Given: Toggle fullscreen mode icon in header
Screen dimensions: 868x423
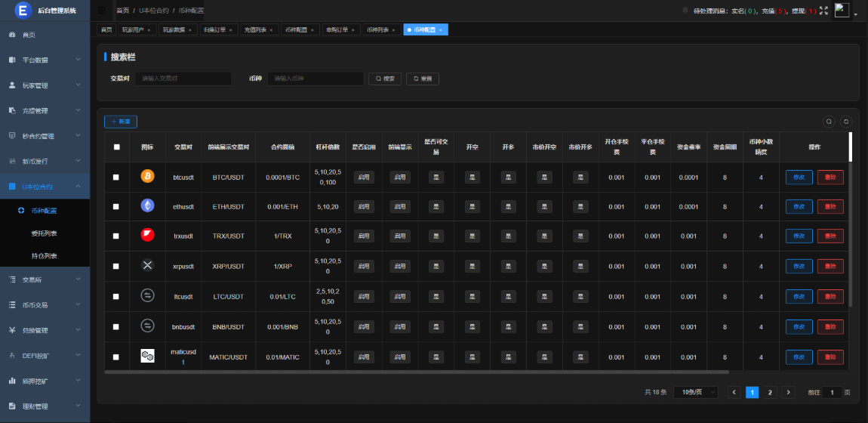Looking at the screenshot, I should point(823,11).
